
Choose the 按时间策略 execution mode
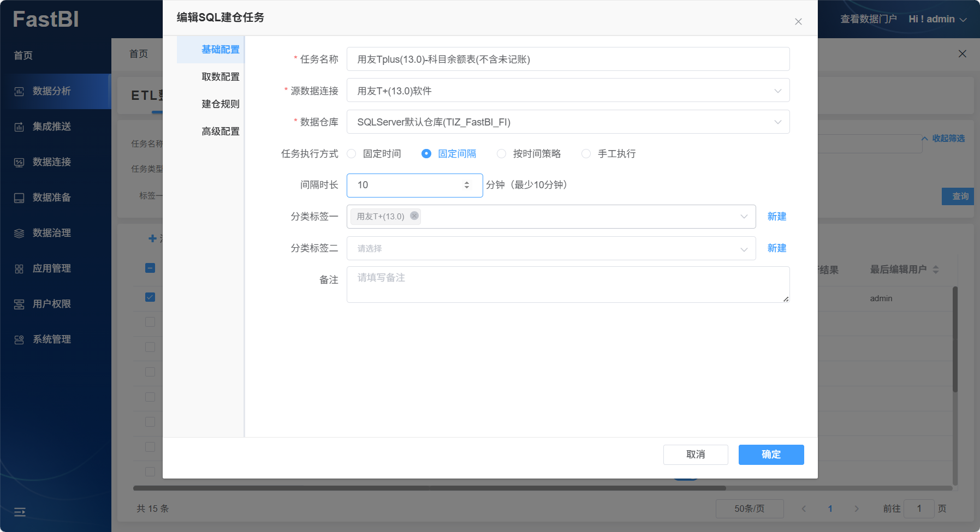tap(501, 154)
